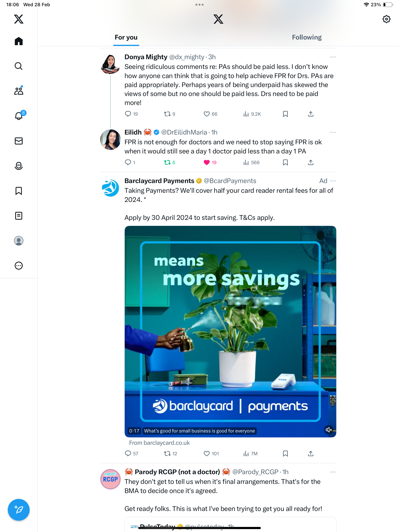Image resolution: width=399 pixels, height=532 pixels.
Task: Open the Search icon in the sidebar
Action: click(19, 66)
